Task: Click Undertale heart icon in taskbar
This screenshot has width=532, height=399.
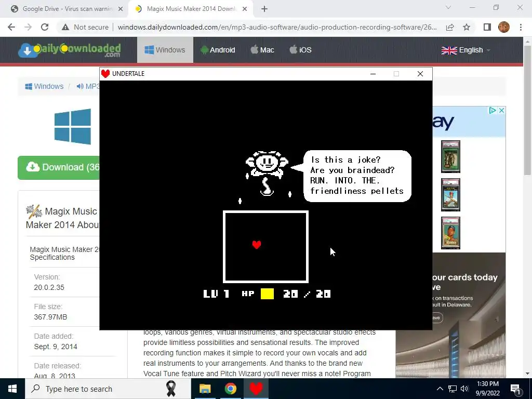Action: point(256,389)
